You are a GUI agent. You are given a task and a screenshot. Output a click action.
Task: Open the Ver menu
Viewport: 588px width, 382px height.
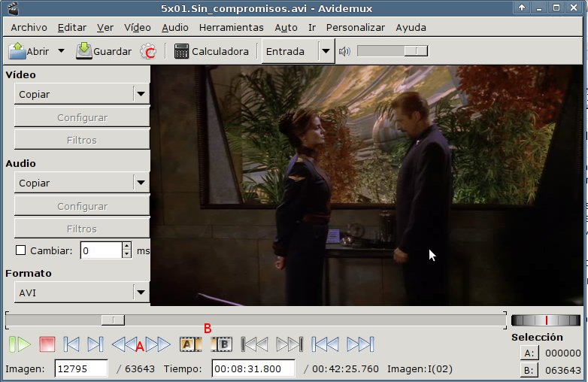tap(105, 28)
